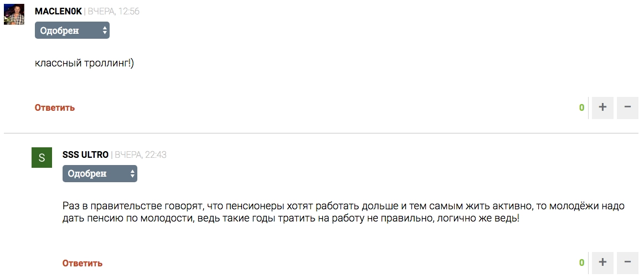This screenshot has height=278, width=644.
Task: Reply to MACLEN0K via Ответить
Action: point(55,108)
